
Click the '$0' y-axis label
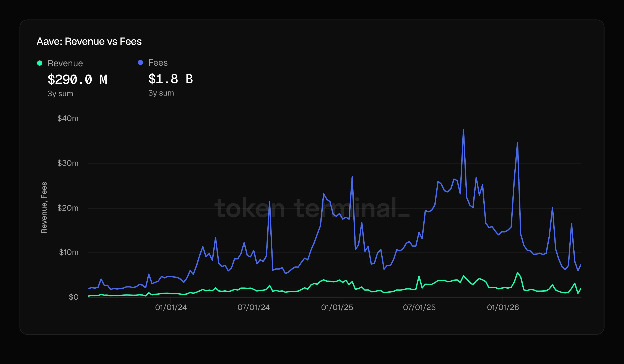point(73,297)
